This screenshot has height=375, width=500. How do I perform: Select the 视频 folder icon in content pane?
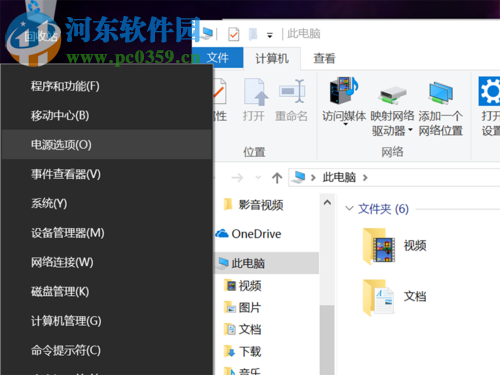pyautogui.click(x=379, y=246)
